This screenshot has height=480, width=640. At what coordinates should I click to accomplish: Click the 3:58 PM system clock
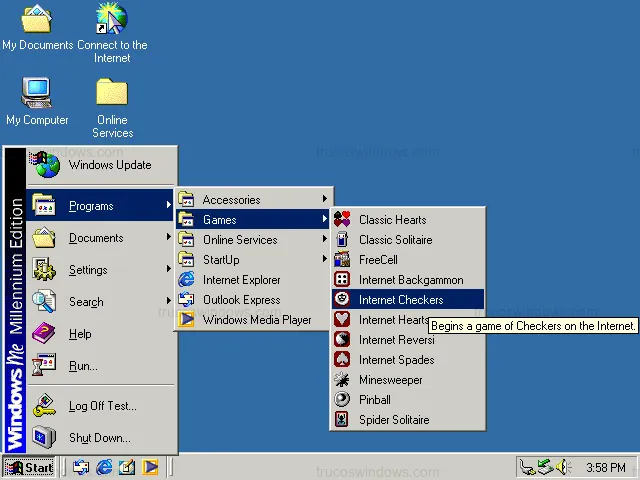(606, 467)
